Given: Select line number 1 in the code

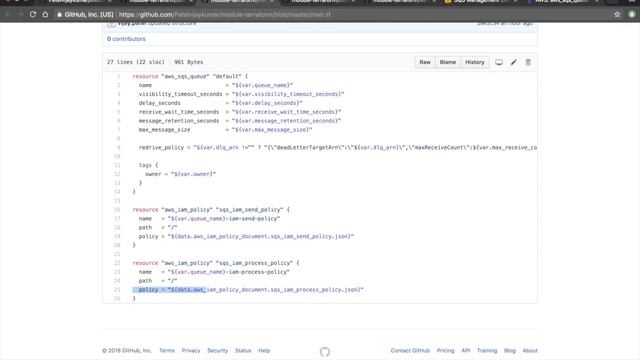Looking at the screenshot, I should tap(119, 76).
